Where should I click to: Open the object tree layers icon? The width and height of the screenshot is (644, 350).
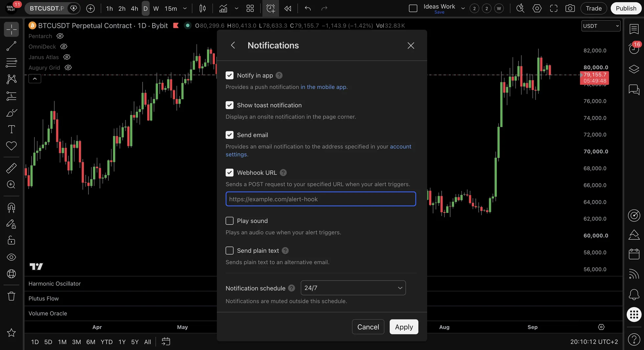tap(634, 69)
